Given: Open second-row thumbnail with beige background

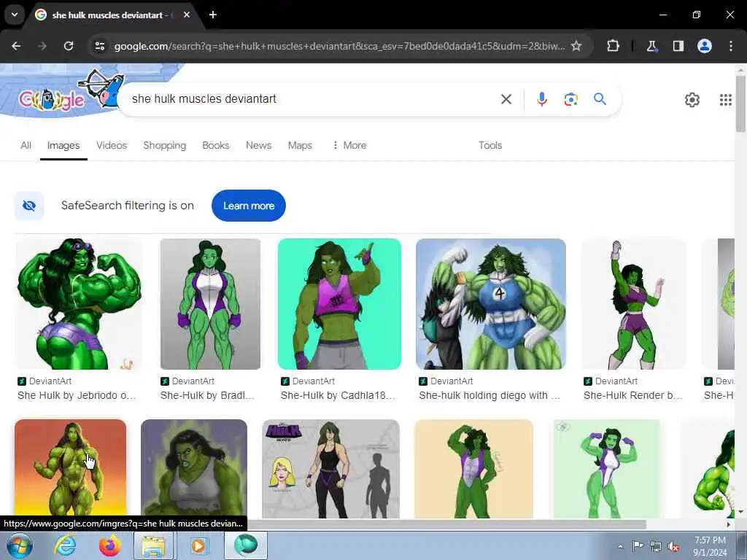Looking at the screenshot, I should click(473, 469).
